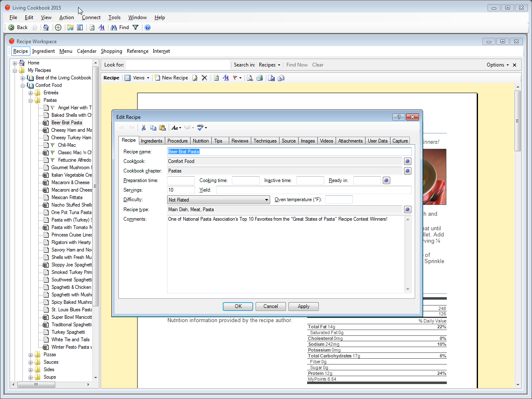Collapse the Comfort Food cookbook node
532x399 pixels.
pos(23,86)
